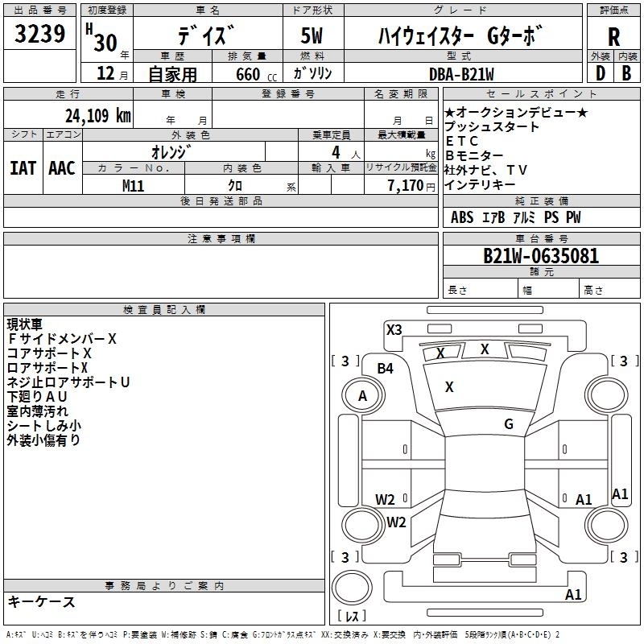
Task: Select first registration year H30
Action: click(x=101, y=38)
